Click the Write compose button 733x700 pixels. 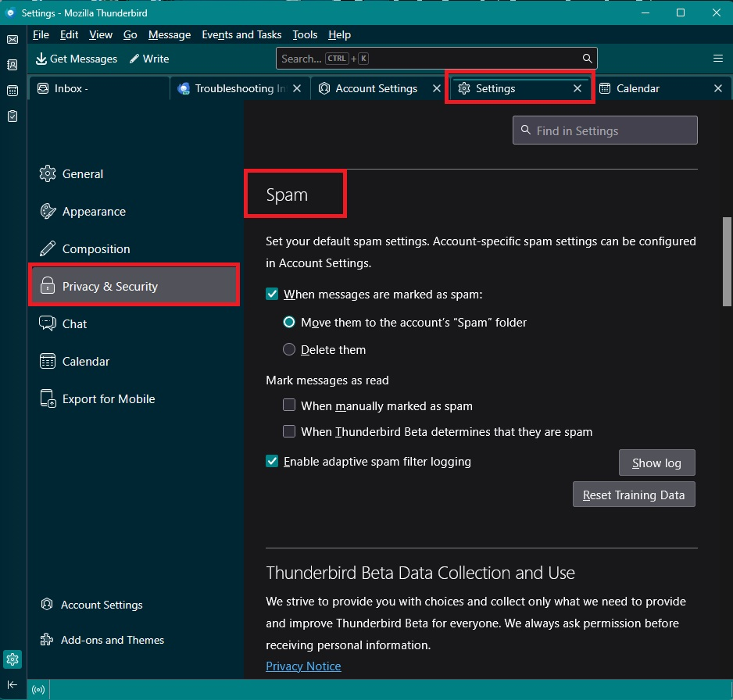pos(149,59)
